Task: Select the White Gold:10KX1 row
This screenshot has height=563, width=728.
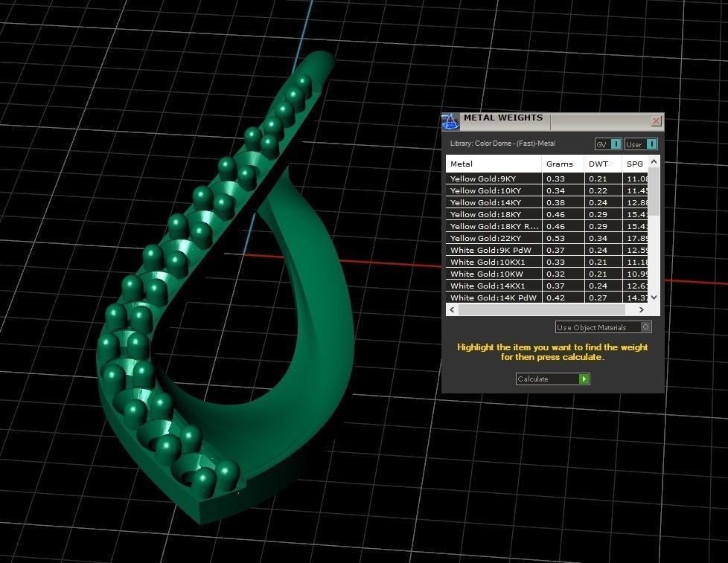Action: (546, 262)
